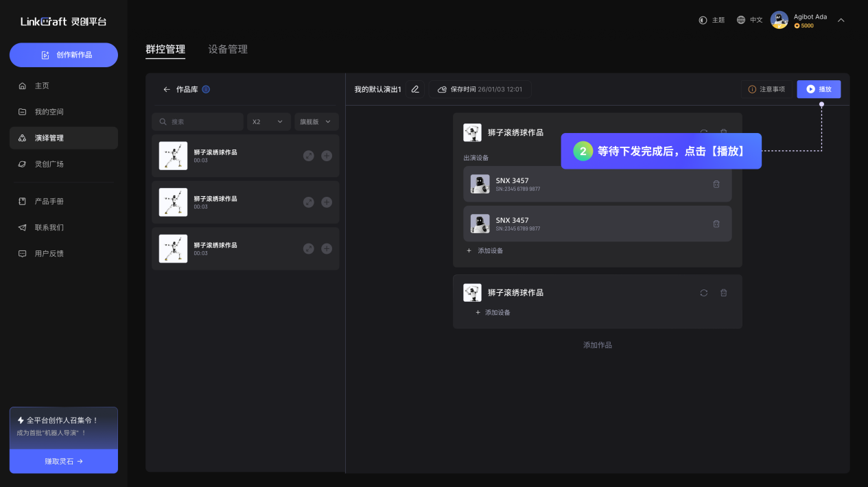The width and height of the screenshot is (868, 487).
Task: Toggle the 主题 theme switch
Action: [712, 21]
